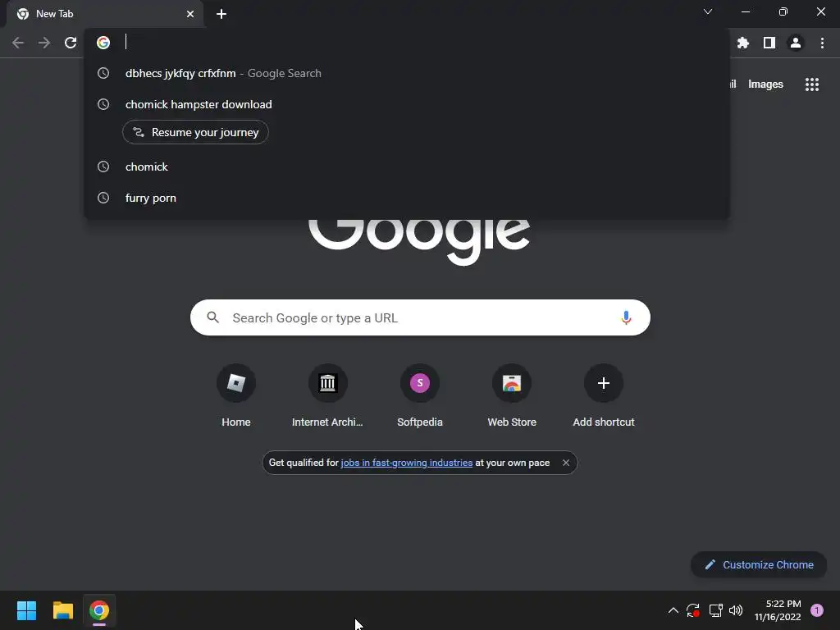The height and width of the screenshot is (630, 840).
Task: Open the Softpedia shortcut
Action: [x=420, y=397]
